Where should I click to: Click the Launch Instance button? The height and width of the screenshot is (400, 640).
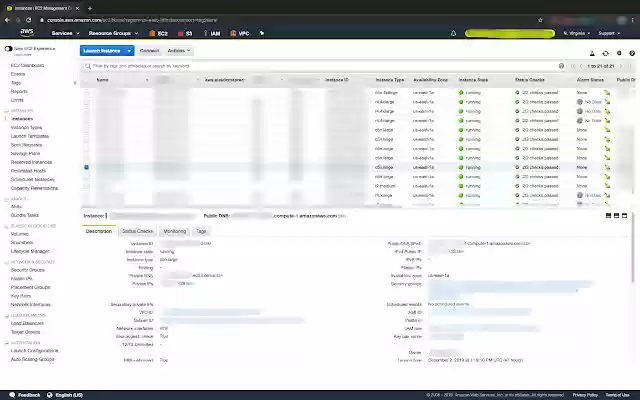click(x=106, y=49)
